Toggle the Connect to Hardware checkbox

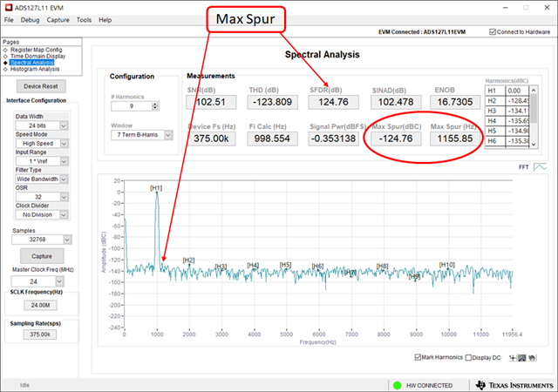coord(493,32)
